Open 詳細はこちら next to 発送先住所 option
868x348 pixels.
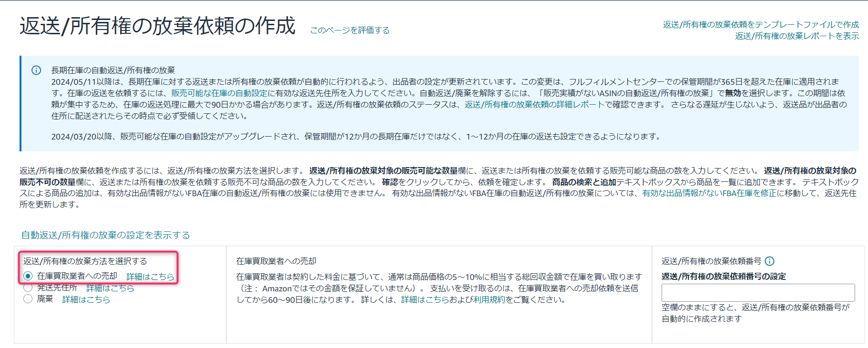[110, 288]
